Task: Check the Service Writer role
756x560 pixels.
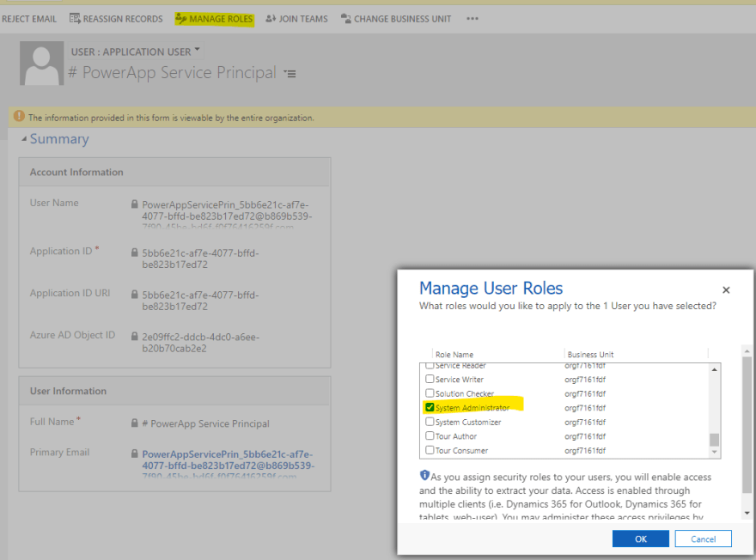Action: [430, 379]
